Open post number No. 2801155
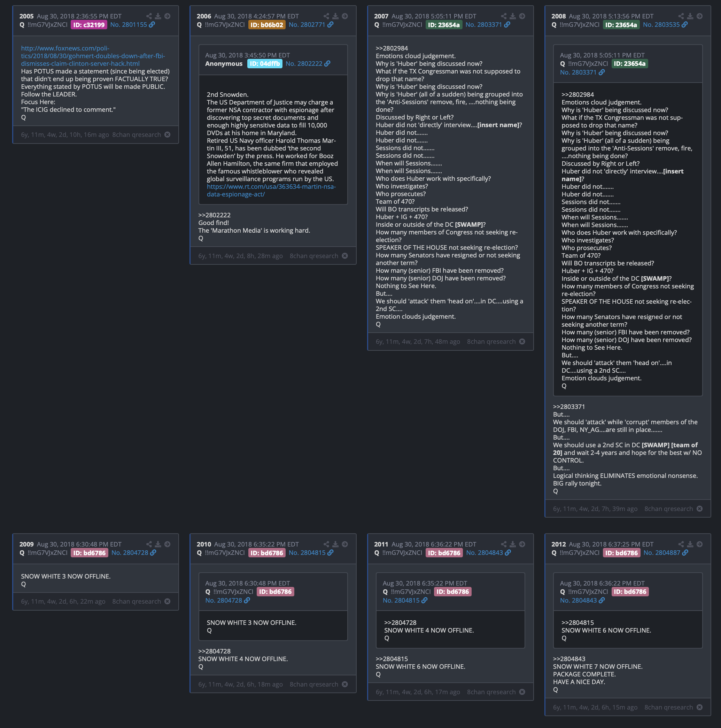The height and width of the screenshot is (728, 721). pyautogui.click(x=129, y=24)
